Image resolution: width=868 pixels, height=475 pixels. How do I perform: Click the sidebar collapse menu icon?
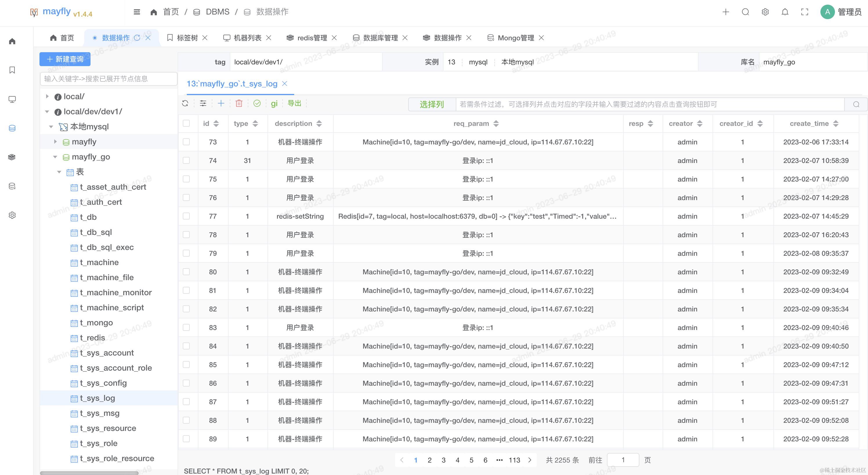[x=136, y=12]
